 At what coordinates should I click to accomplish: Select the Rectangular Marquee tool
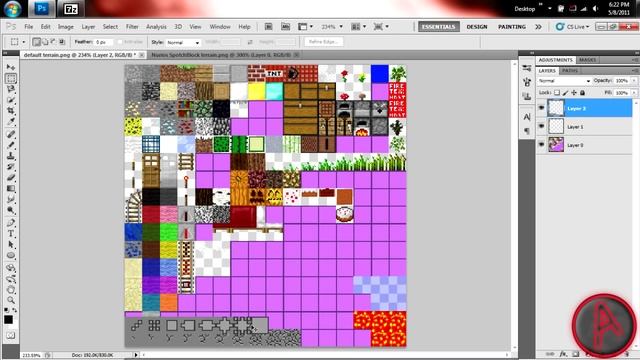pos(11,78)
